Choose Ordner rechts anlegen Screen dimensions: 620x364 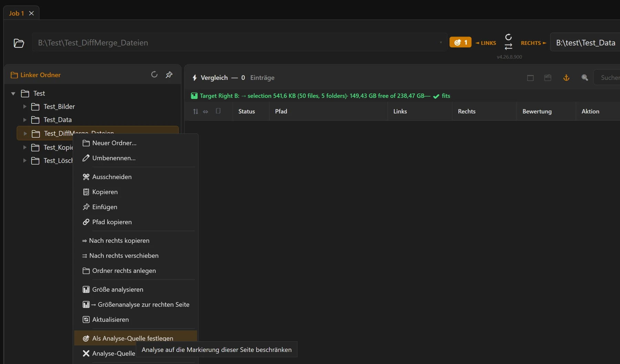pyautogui.click(x=135, y=271)
